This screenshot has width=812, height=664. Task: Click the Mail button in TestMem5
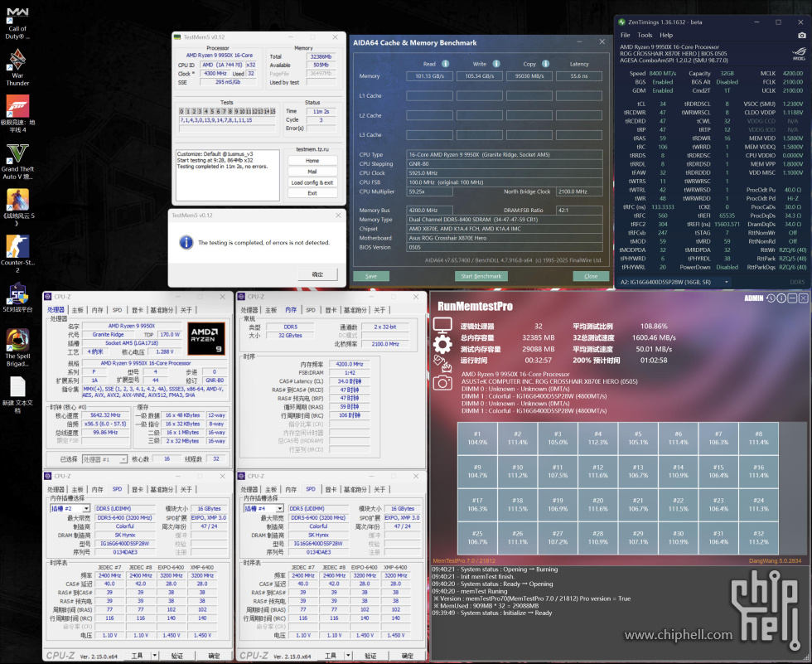pos(312,172)
